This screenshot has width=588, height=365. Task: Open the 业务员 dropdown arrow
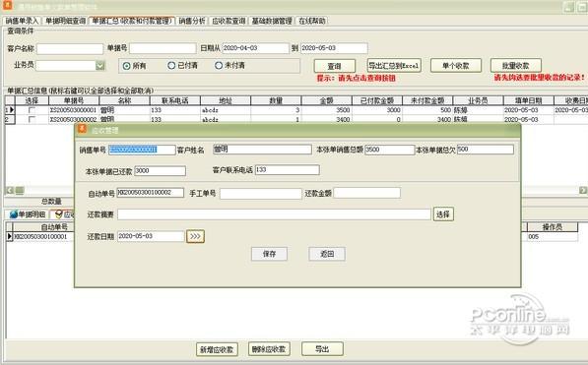coord(100,66)
